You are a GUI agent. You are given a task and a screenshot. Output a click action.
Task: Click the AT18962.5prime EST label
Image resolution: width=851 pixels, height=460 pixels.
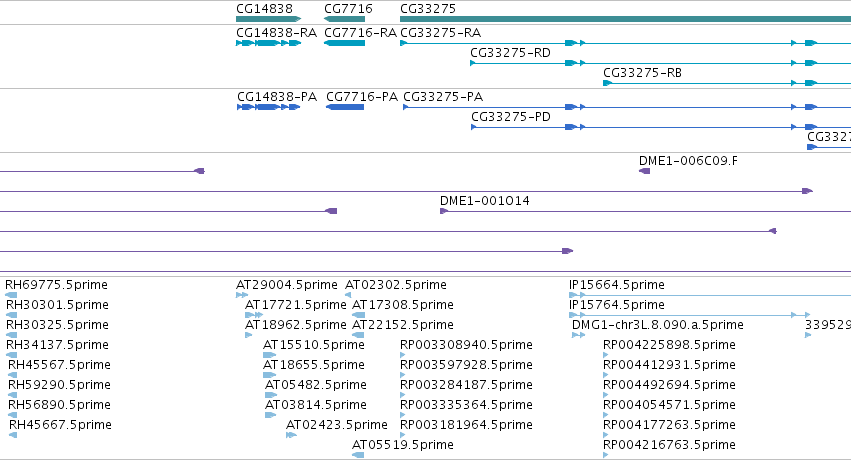click(x=296, y=325)
